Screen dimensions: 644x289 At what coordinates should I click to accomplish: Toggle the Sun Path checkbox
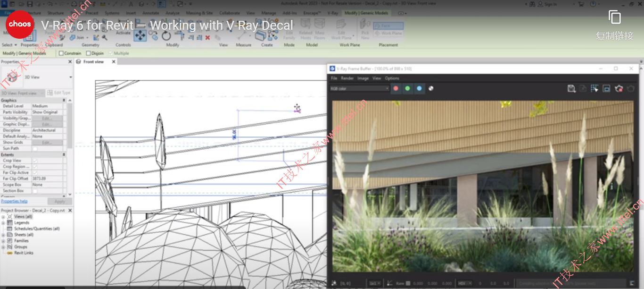pos(35,148)
